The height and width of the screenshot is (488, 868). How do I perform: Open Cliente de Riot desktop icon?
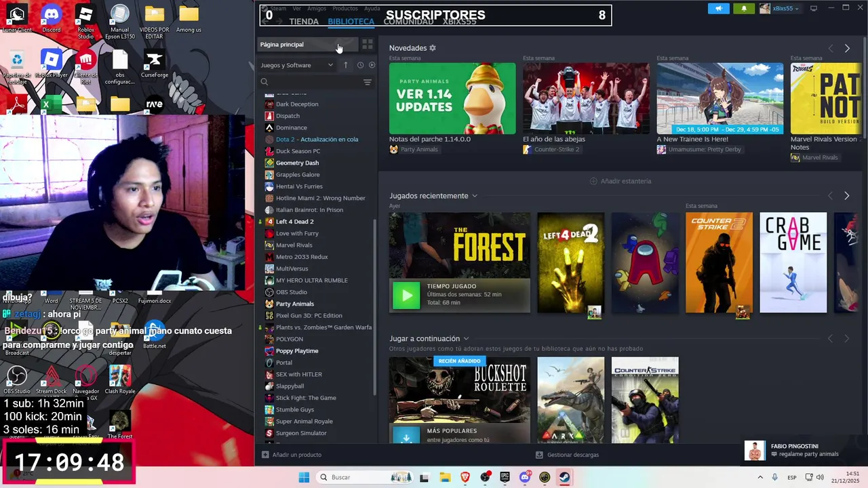click(85, 66)
